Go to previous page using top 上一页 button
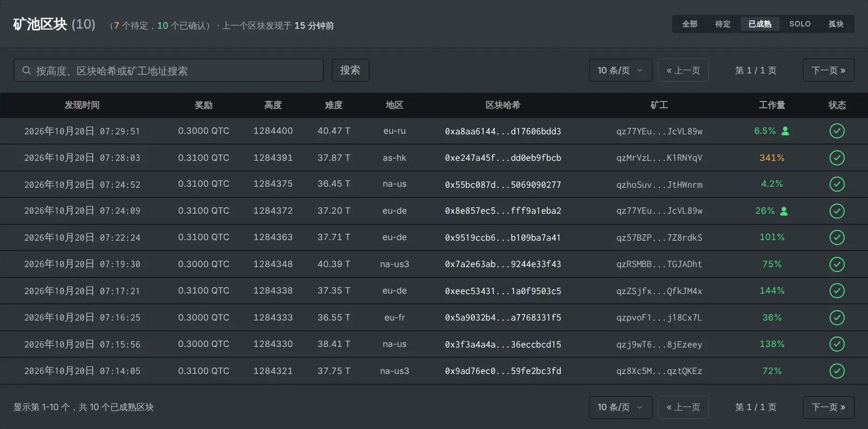Image resolution: width=868 pixels, height=429 pixels. (684, 70)
